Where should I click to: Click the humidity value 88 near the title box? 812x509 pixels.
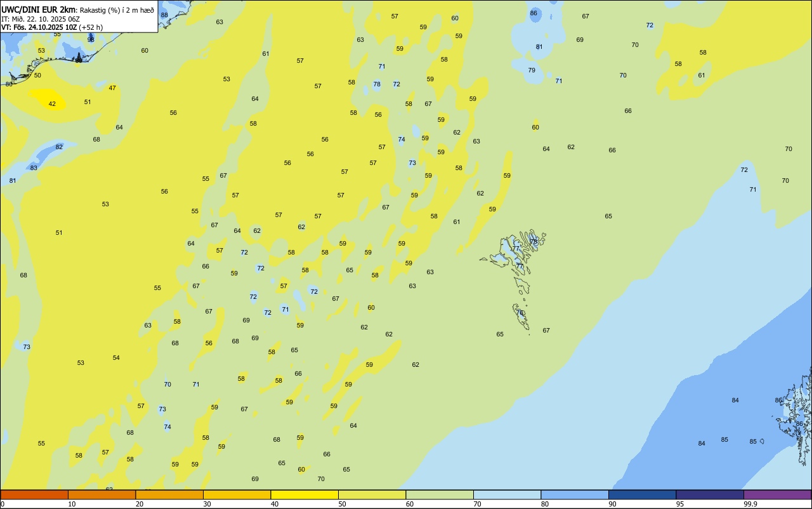click(164, 15)
